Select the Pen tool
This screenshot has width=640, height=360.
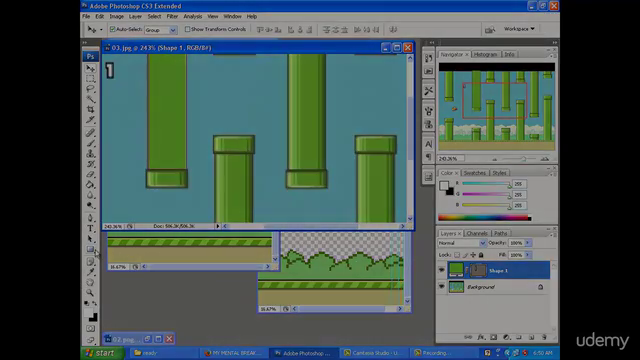(x=91, y=218)
